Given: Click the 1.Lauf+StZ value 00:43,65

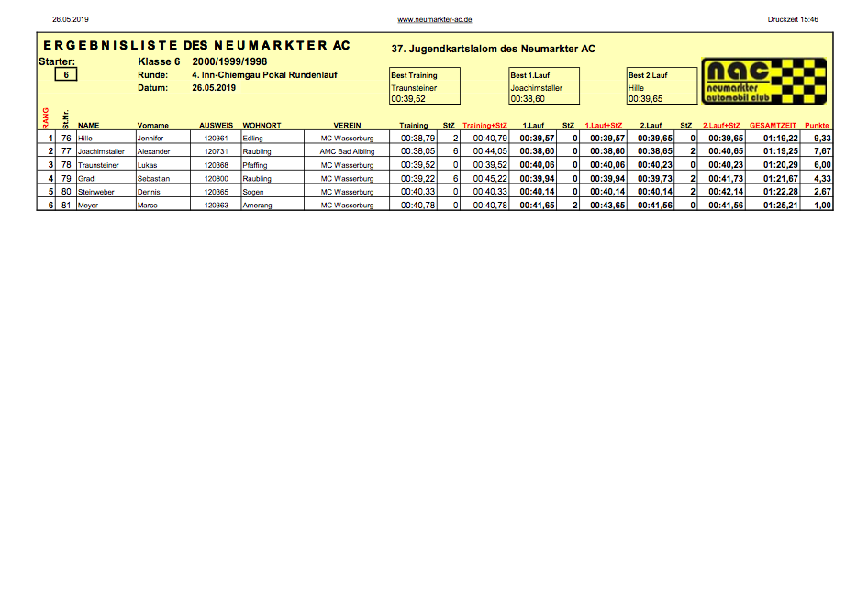Looking at the screenshot, I should tap(607, 206).
